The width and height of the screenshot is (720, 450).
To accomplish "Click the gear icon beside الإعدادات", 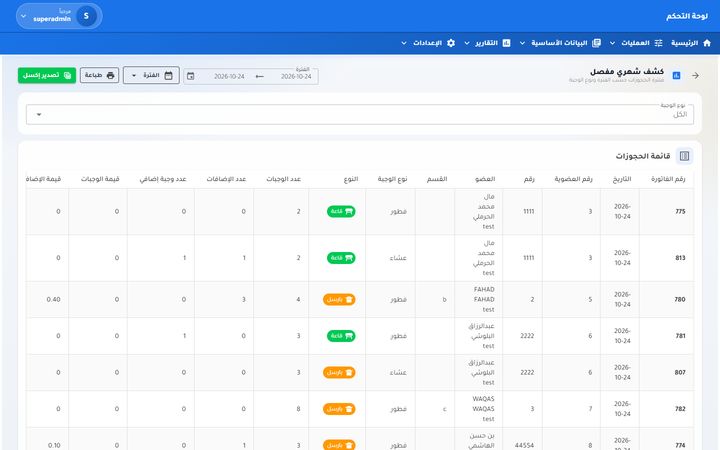I will coord(451,43).
